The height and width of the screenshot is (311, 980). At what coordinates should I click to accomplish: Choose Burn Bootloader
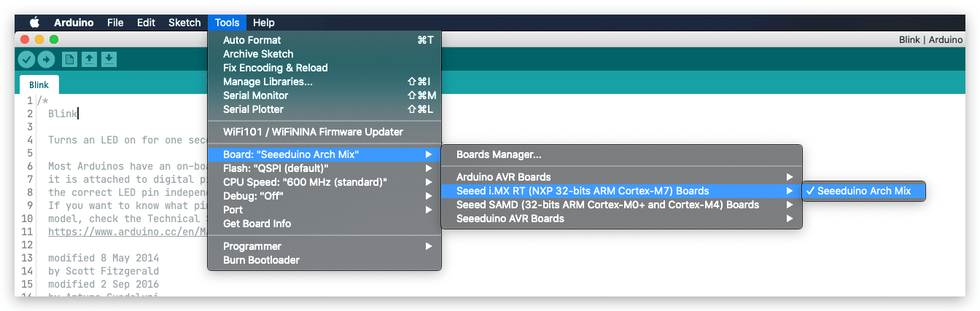pos(324,260)
